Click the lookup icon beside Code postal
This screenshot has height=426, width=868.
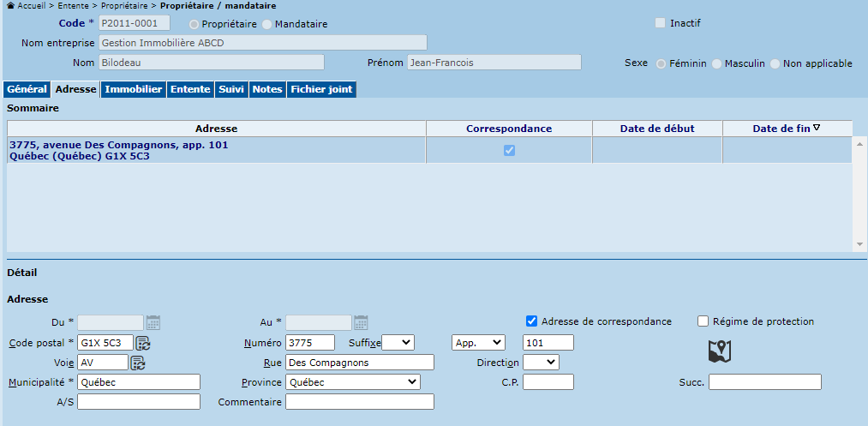tap(143, 343)
